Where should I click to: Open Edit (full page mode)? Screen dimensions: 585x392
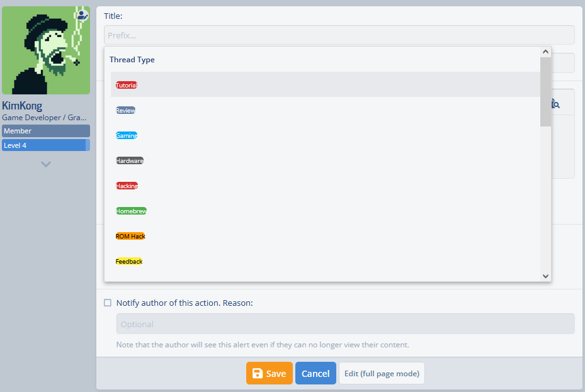382,373
